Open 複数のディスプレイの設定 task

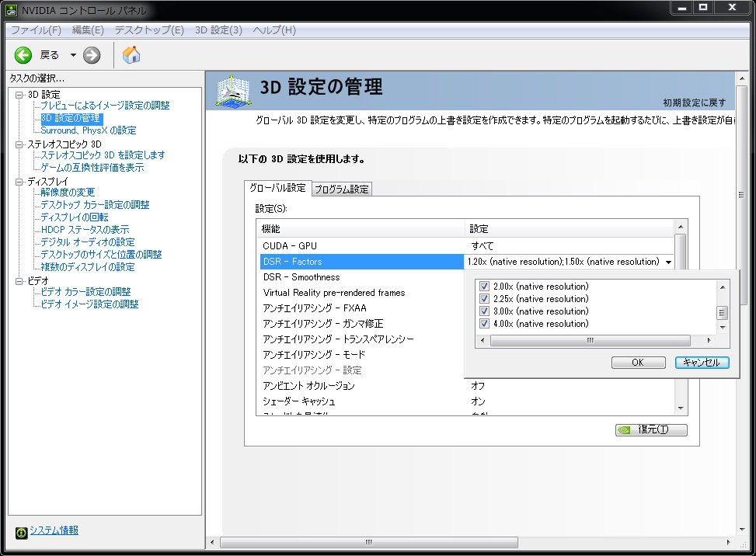88,267
